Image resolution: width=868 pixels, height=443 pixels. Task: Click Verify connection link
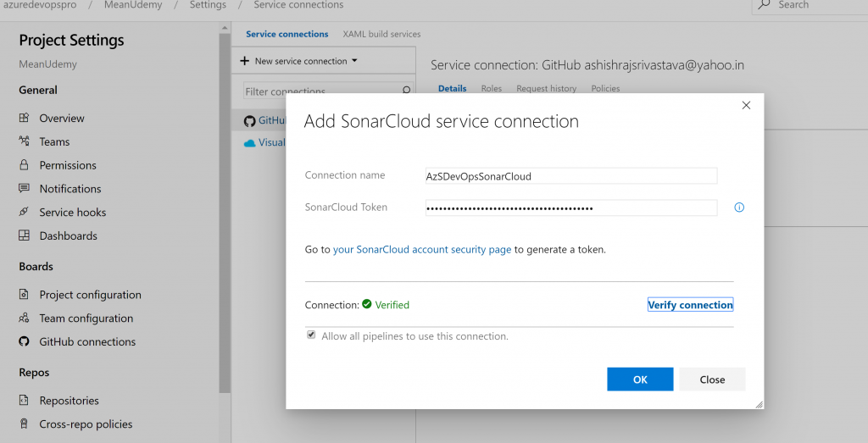click(x=690, y=305)
